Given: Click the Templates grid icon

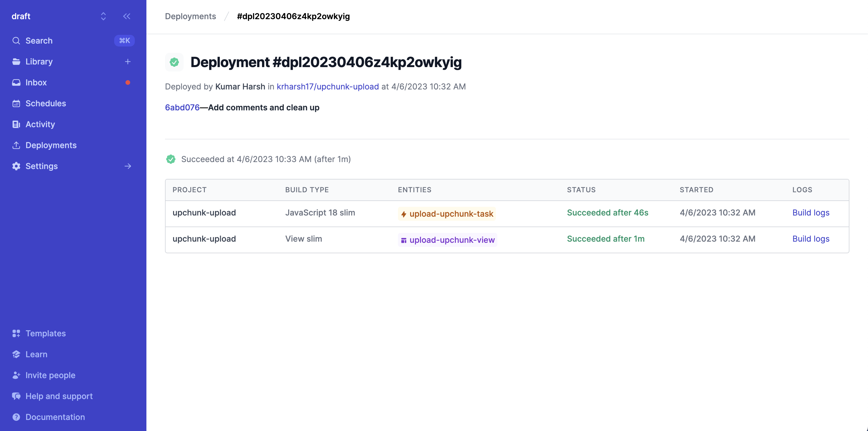Looking at the screenshot, I should pyautogui.click(x=16, y=333).
